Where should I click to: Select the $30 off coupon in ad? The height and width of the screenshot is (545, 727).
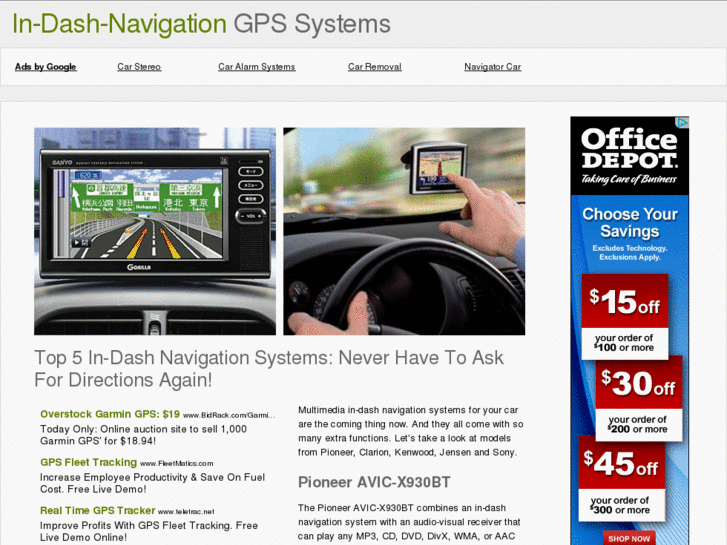pos(639,398)
